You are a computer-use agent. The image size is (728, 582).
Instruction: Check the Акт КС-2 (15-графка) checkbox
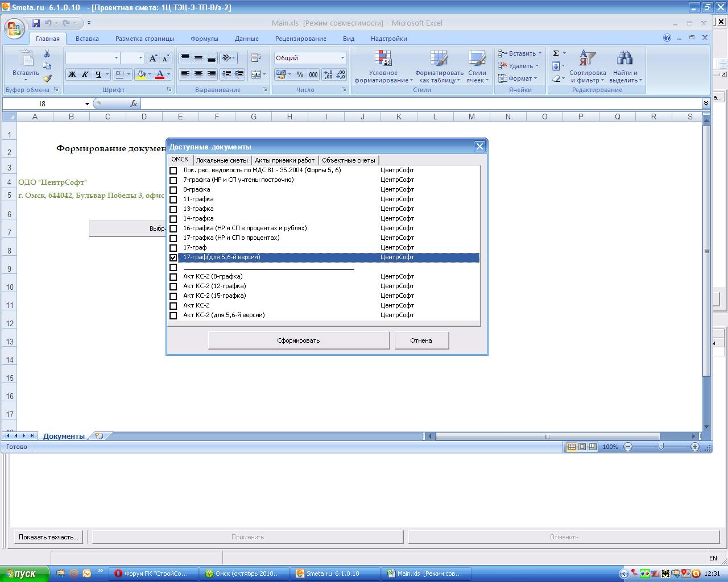173,296
